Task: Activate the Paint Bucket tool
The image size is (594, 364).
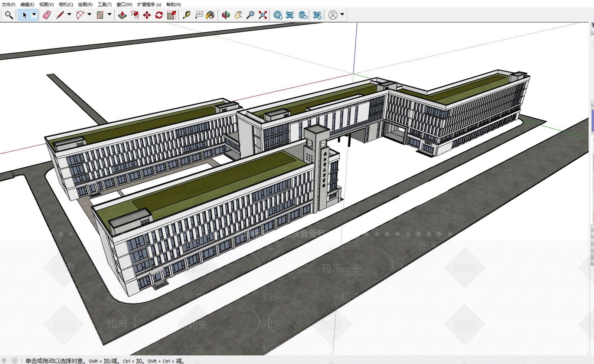Action: [210, 15]
